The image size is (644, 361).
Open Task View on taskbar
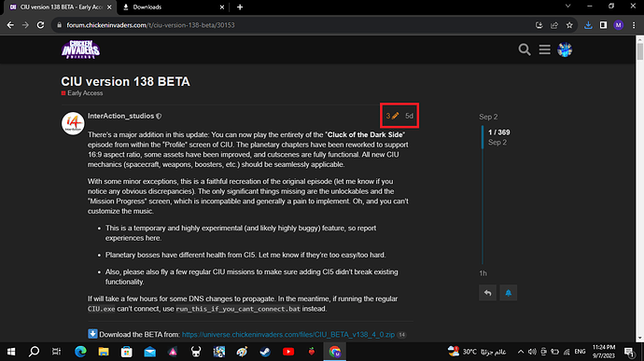[x=57, y=352]
